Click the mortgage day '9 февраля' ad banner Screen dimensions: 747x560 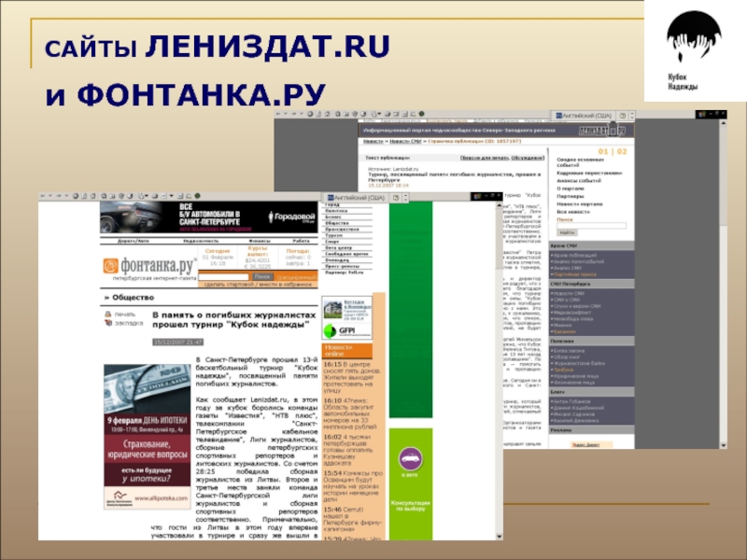148,437
